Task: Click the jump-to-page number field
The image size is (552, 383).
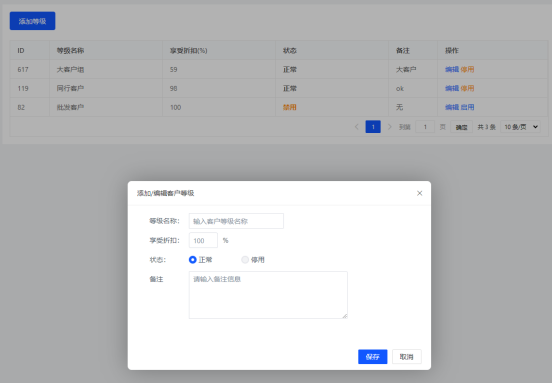Action: tap(425, 127)
